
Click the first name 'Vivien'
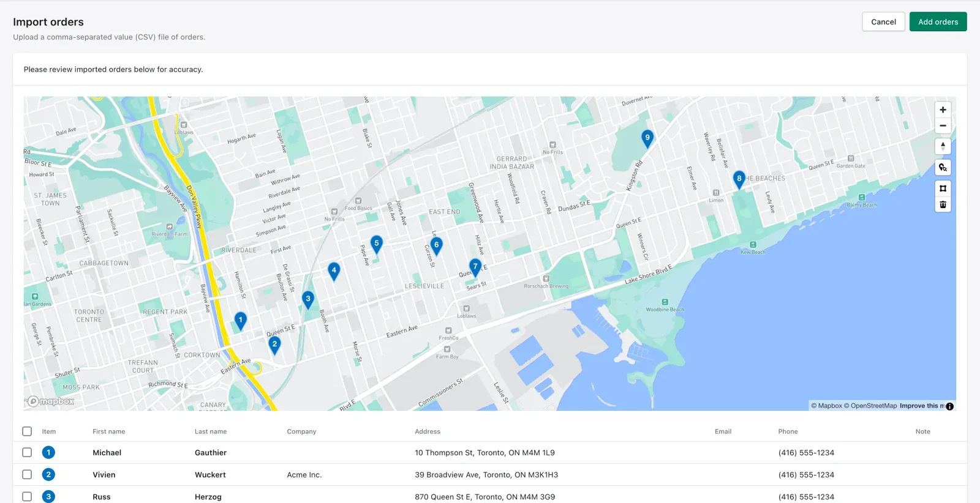[x=104, y=475]
